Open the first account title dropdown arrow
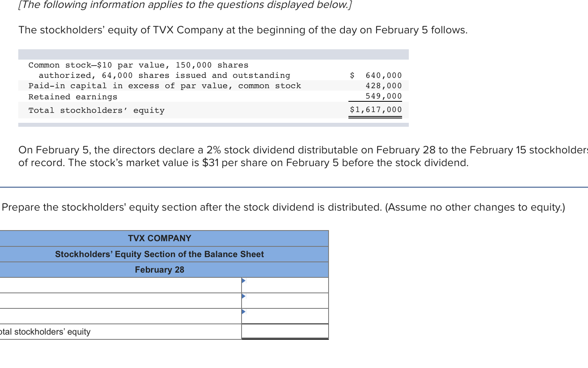 pos(243,280)
